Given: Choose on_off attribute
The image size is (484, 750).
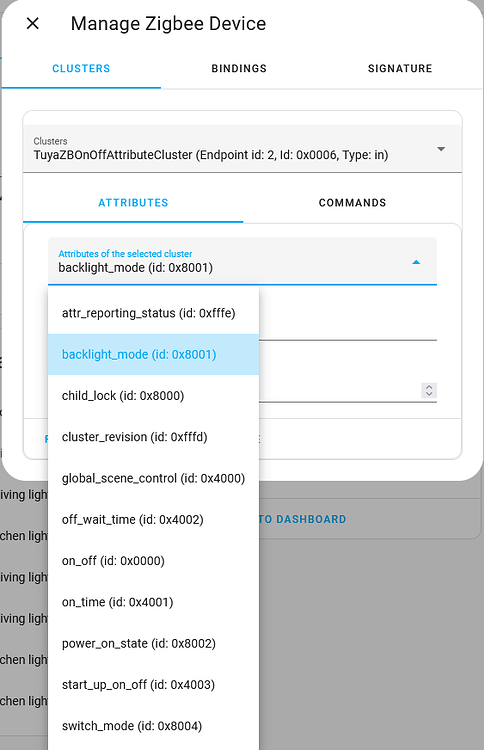Looking at the screenshot, I should [153, 561].
